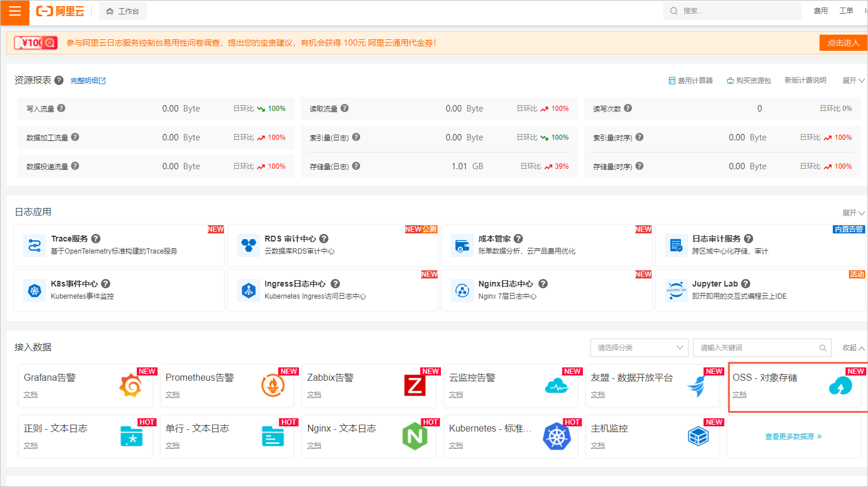Open the RDS 审计中心 app icon

click(x=249, y=246)
